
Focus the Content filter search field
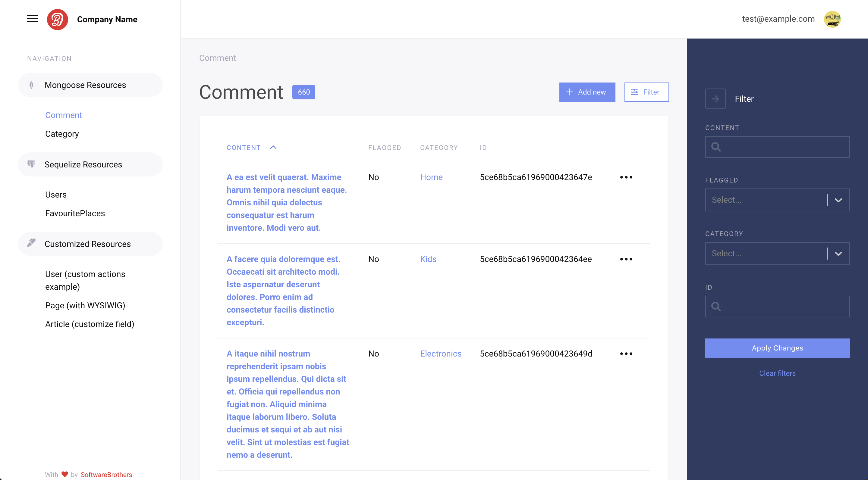pos(782,147)
